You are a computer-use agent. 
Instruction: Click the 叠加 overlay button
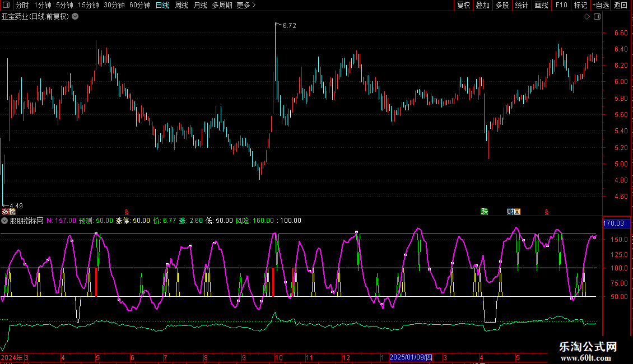(x=482, y=5)
